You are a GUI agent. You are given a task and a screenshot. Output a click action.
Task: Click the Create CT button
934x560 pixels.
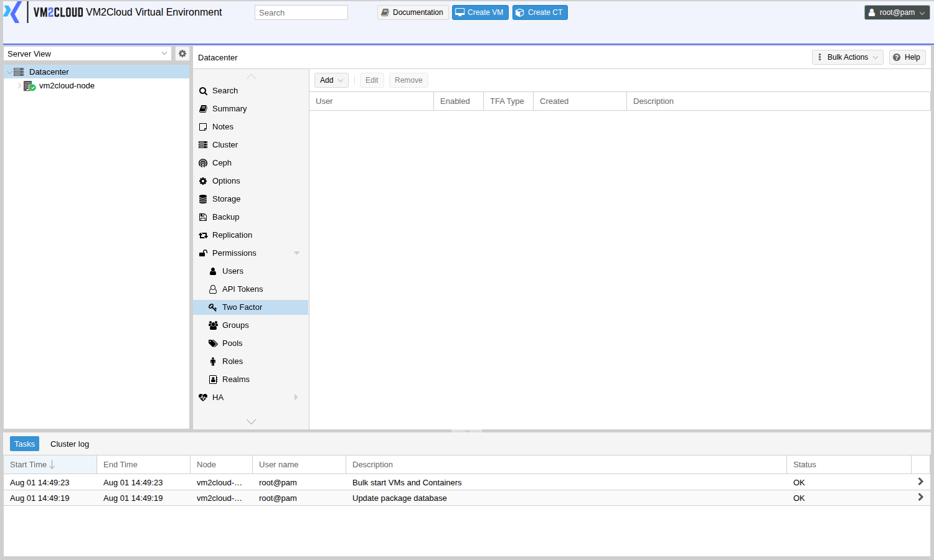tap(540, 12)
